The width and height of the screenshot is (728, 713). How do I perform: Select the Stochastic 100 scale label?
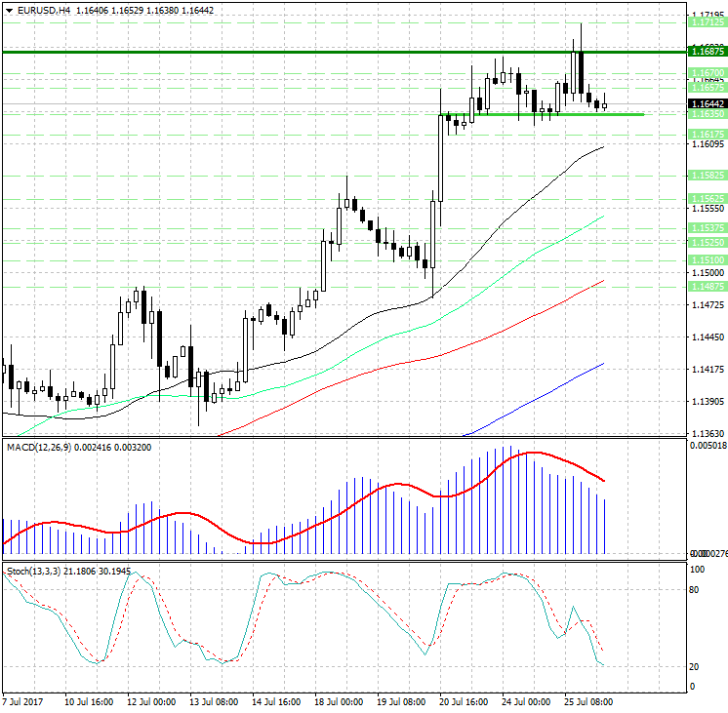coord(698,570)
